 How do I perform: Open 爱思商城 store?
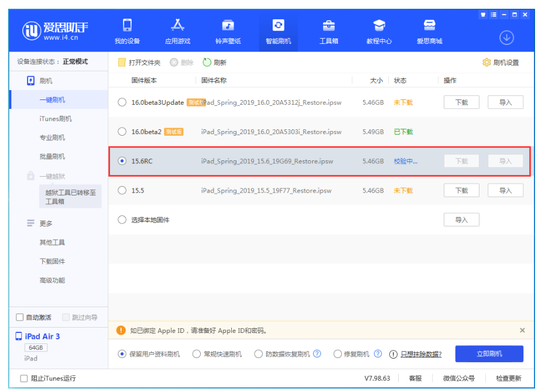click(429, 26)
